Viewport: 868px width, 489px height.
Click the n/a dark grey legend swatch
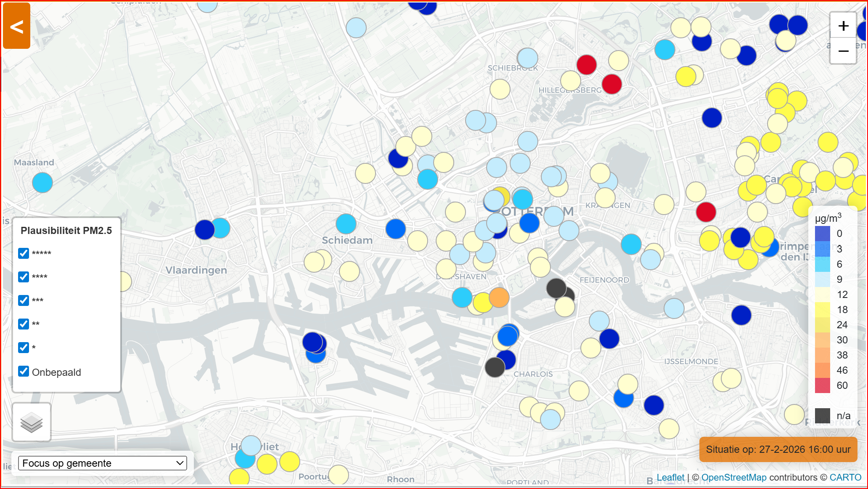pos(823,416)
